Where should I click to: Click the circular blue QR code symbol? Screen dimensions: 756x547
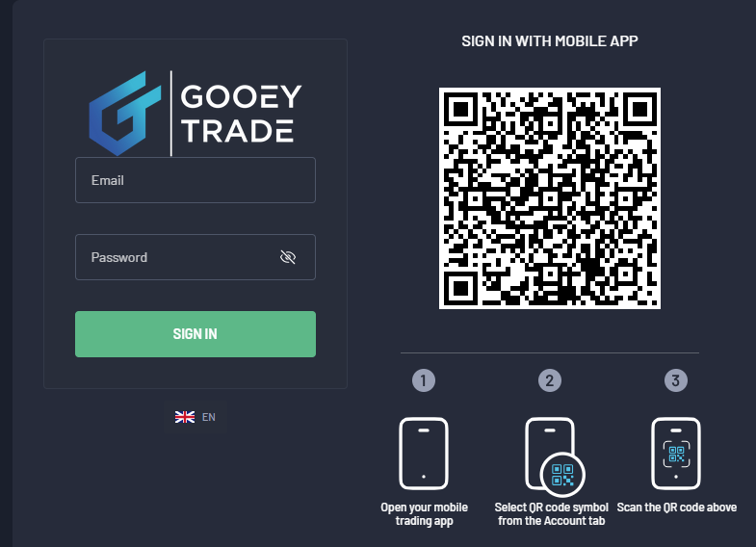(x=562, y=475)
